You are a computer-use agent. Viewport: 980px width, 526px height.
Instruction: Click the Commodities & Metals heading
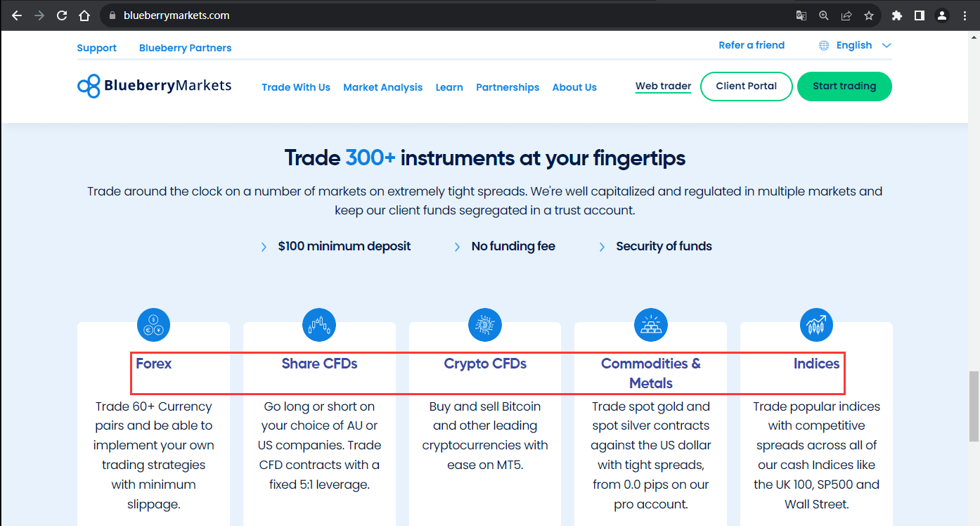click(651, 373)
